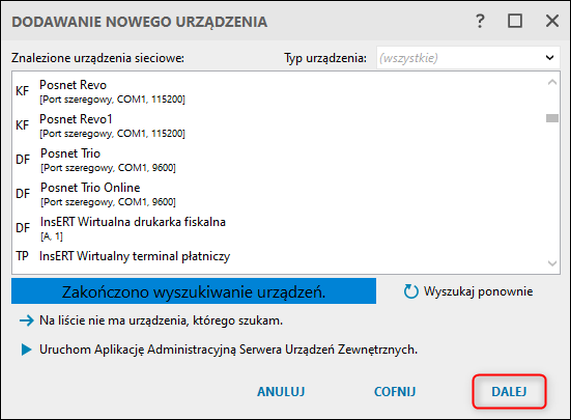Proceed with the DALEJ button
571x420 pixels.
[509, 392]
